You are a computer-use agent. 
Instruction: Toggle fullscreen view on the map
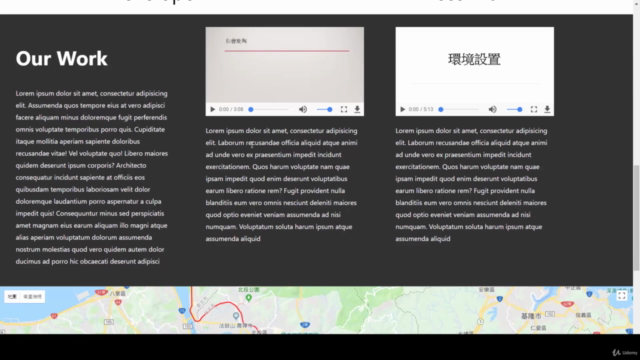click(622, 296)
